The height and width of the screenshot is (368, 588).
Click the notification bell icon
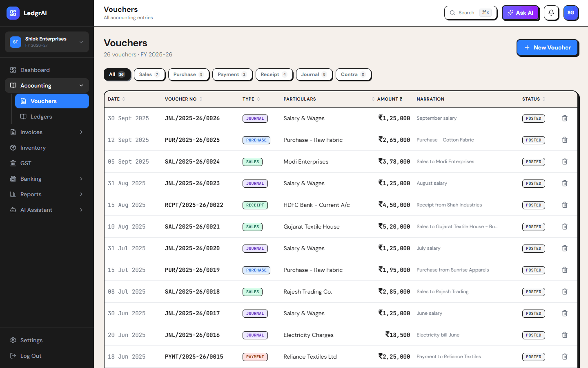tap(551, 13)
